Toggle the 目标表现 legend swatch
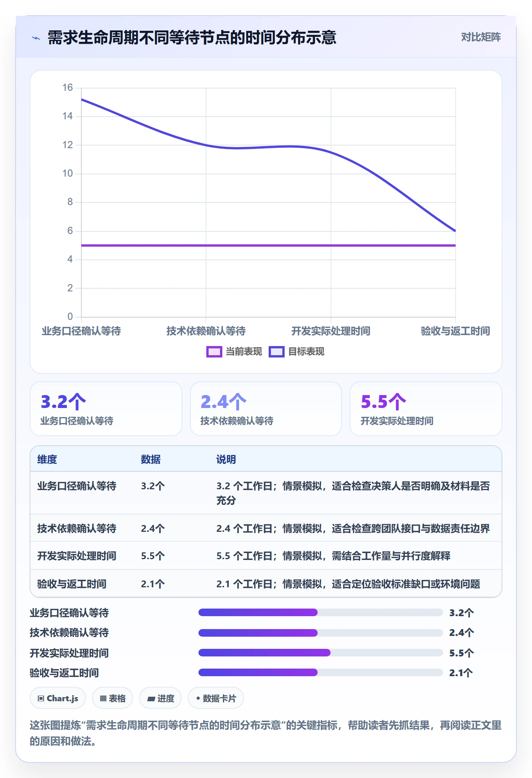532x778 pixels. (x=276, y=352)
